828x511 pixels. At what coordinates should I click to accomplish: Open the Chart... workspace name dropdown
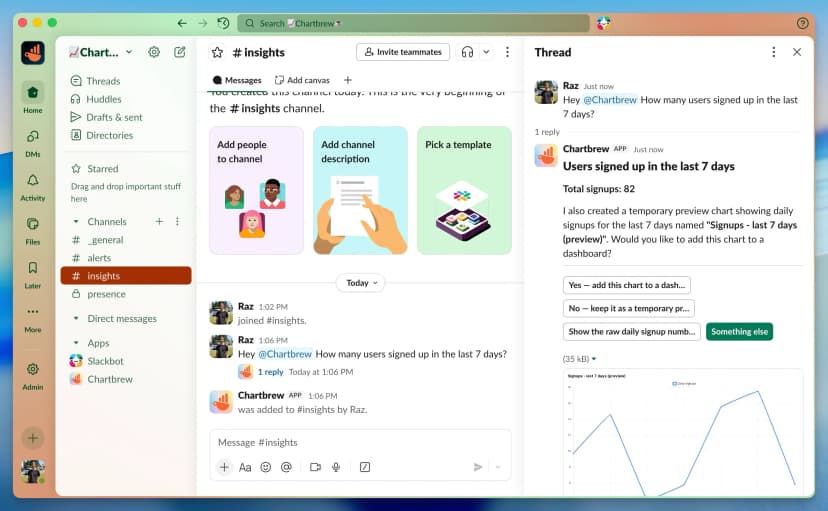pos(101,52)
